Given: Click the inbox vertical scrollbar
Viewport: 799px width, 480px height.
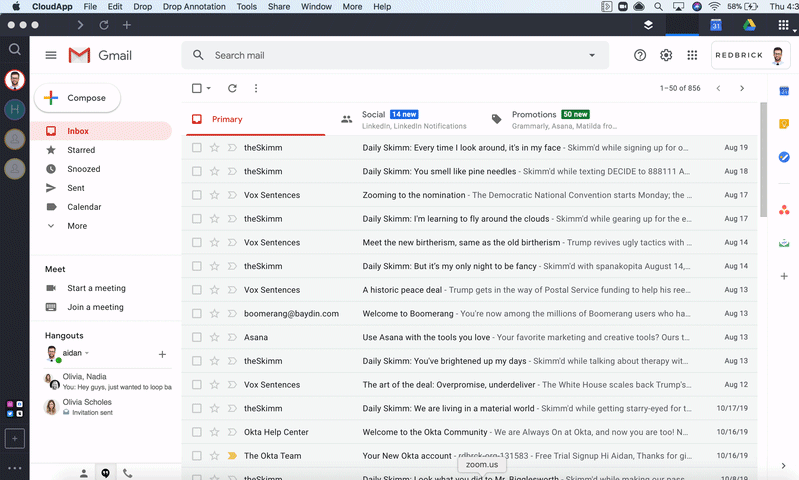Looking at the screenshot, I should (763, 160).
